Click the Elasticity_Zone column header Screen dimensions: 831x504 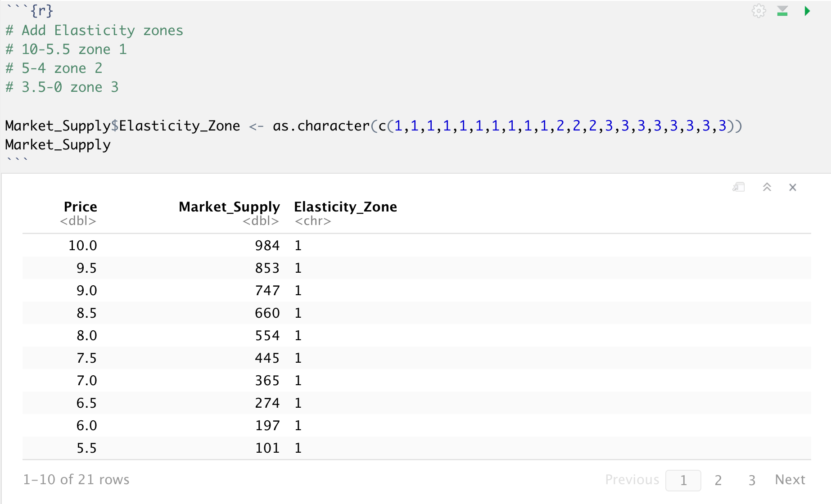coord(345,207)
